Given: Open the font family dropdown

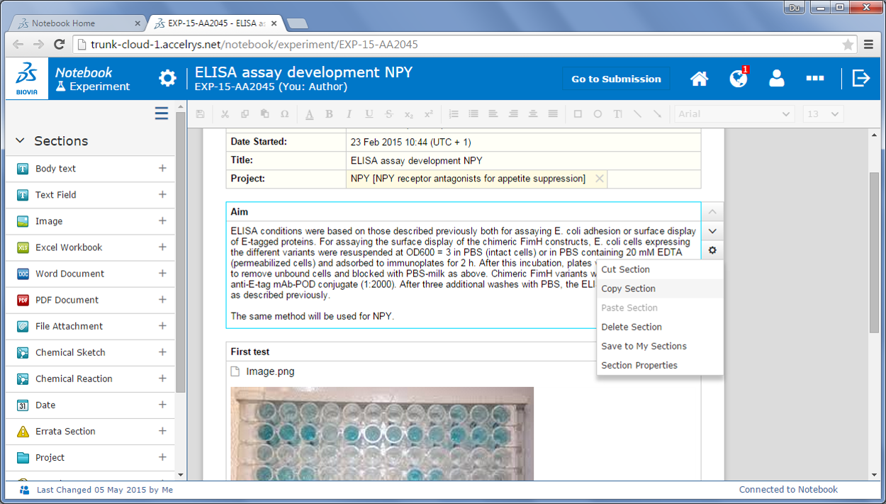Looking at the screenshot, I should (x=735, y=114).
